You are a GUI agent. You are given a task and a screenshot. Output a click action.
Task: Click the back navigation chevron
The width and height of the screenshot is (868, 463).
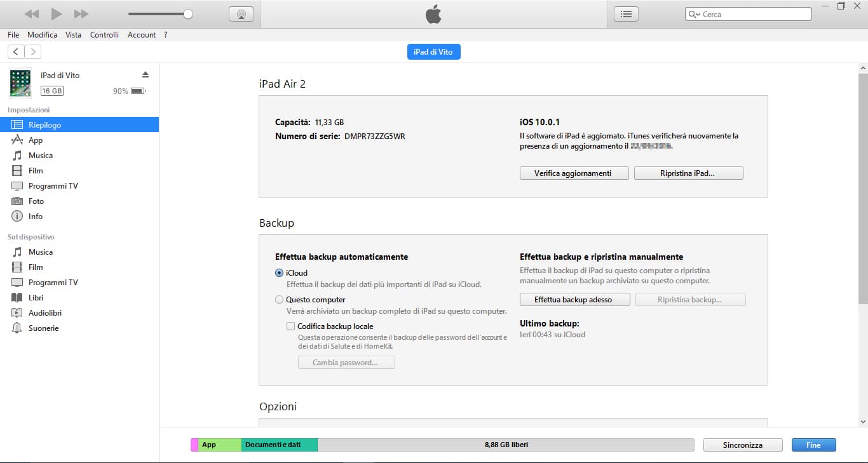16,52
